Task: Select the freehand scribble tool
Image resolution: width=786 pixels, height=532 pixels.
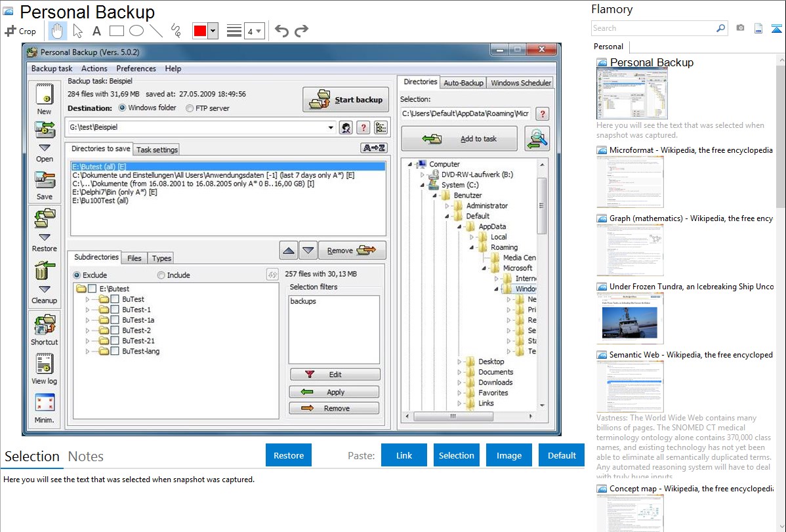Action: point(175,31)
